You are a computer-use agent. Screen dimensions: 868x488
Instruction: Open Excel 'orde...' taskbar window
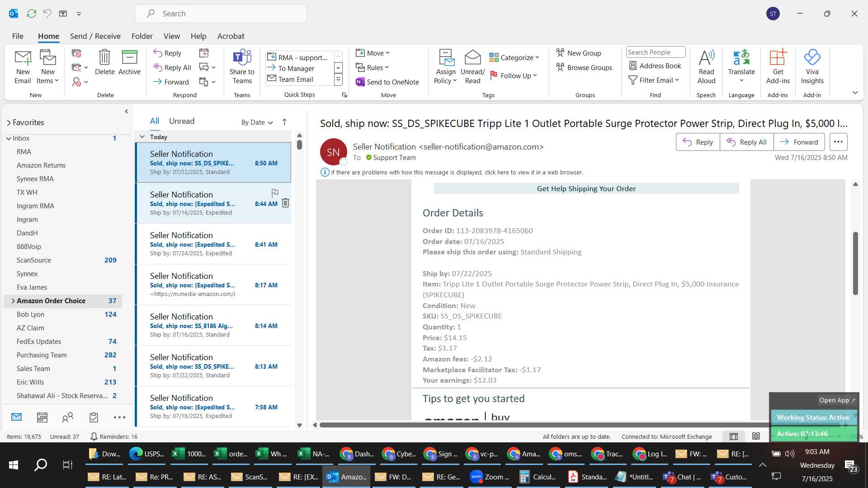pyautogui.click(x=231, y=454)
